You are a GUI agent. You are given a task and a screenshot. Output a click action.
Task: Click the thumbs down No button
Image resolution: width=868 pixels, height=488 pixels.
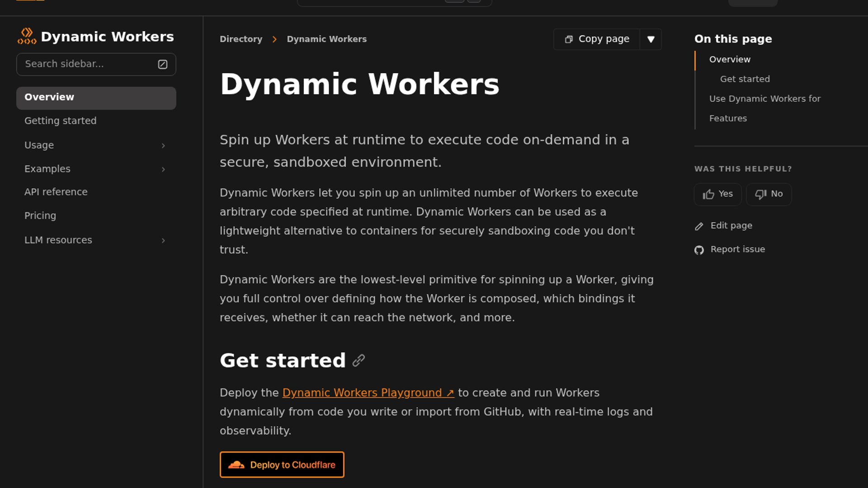pos(769,194)
